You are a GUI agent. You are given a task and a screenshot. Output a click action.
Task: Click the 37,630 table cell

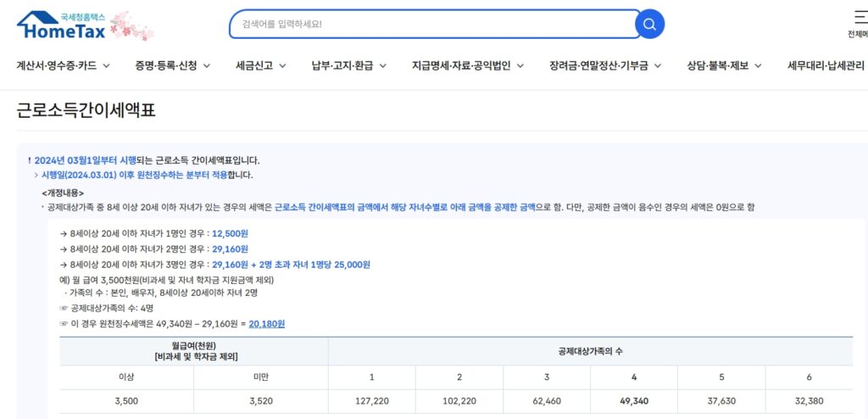722,400
